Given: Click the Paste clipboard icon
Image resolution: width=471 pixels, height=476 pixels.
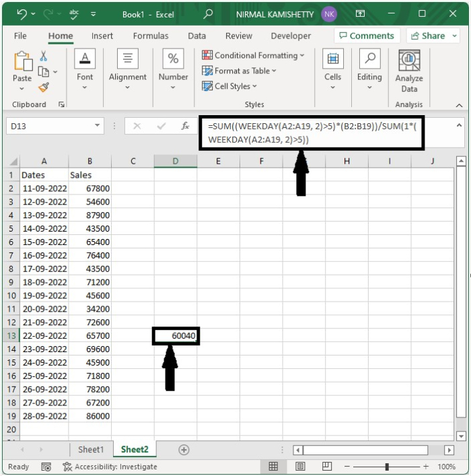Looking at the screenshot, I should 22,61.
